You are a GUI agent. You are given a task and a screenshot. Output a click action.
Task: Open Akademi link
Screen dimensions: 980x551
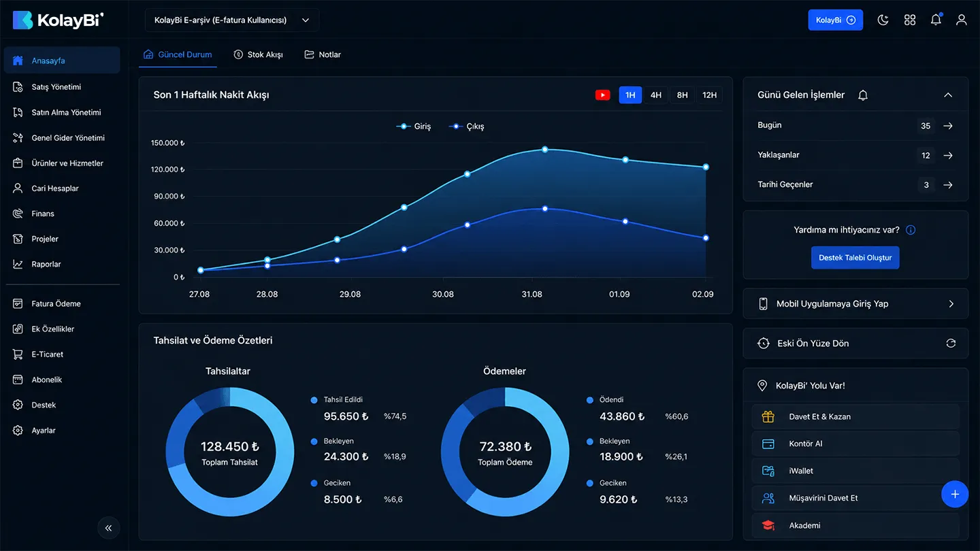pos(855,525)
